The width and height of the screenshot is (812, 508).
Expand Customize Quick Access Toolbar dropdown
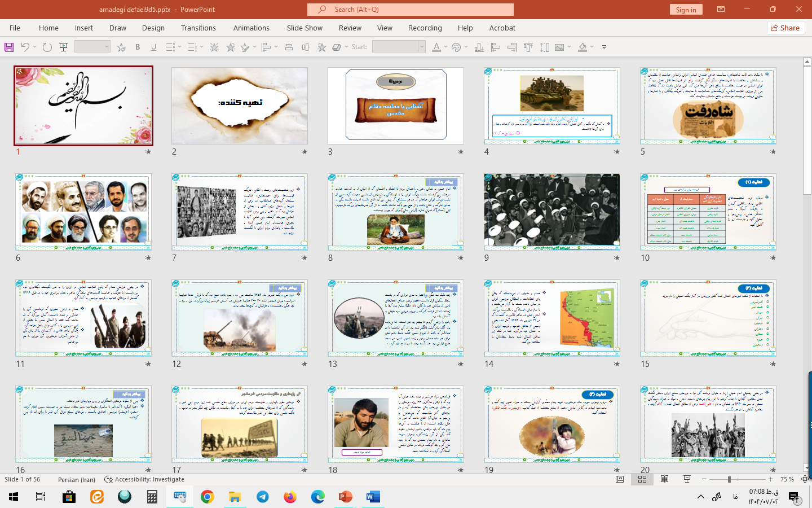point(604,47)
